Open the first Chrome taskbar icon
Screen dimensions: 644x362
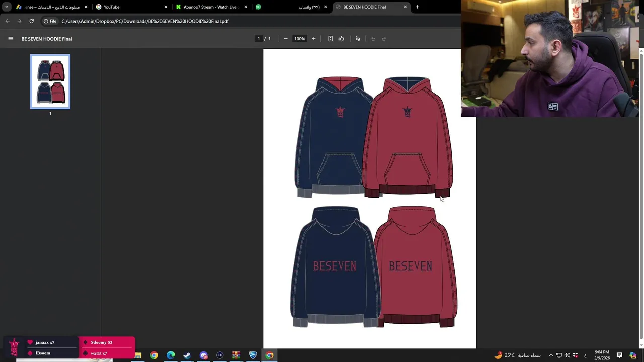[154, 355]
